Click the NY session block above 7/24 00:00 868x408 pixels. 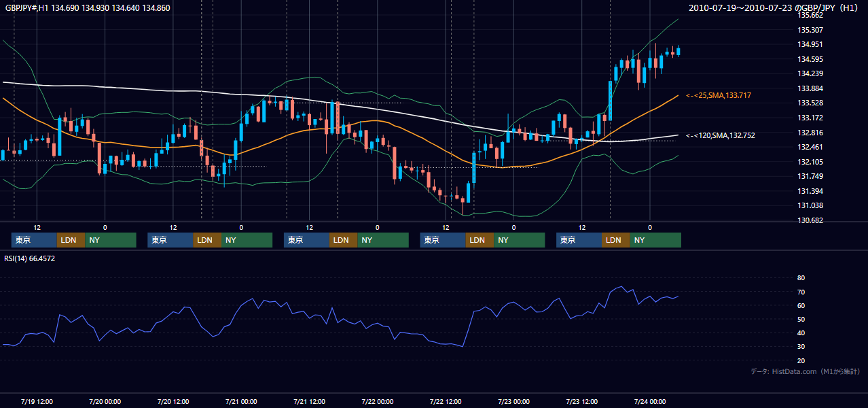[655, 240]
